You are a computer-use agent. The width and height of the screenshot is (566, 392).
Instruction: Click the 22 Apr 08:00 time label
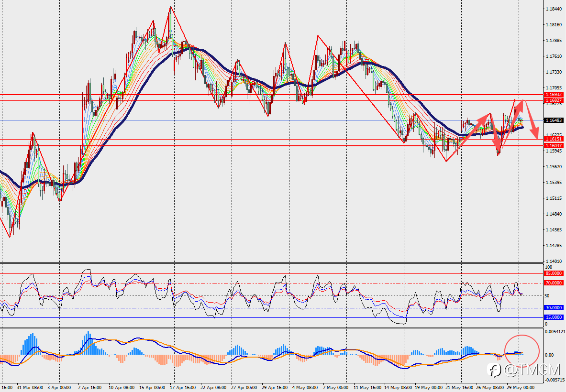click(213, 388)
